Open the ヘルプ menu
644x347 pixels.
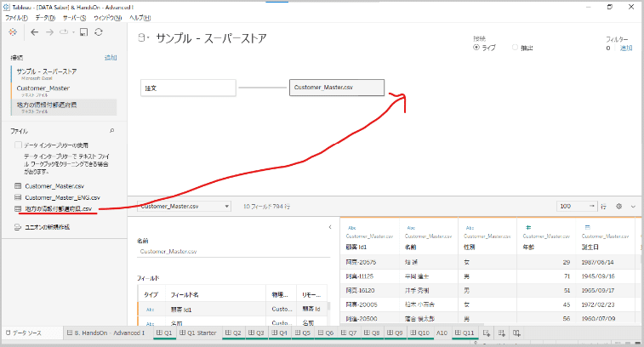(x=140, y=18)
